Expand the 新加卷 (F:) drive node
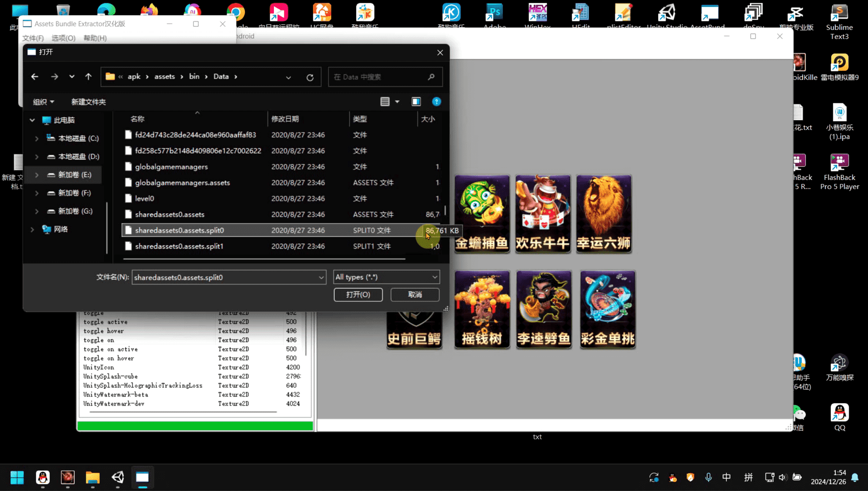This screenshot has height=491, width=868. point(37,193)
